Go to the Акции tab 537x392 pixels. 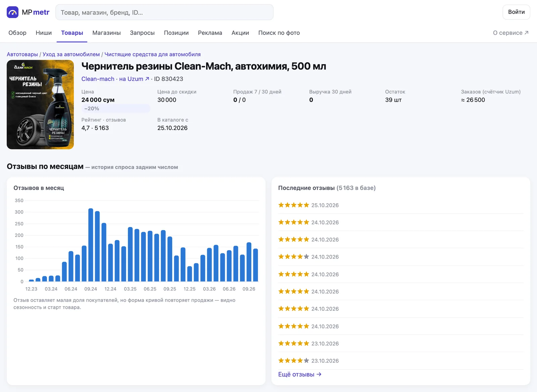pos(240,33)
